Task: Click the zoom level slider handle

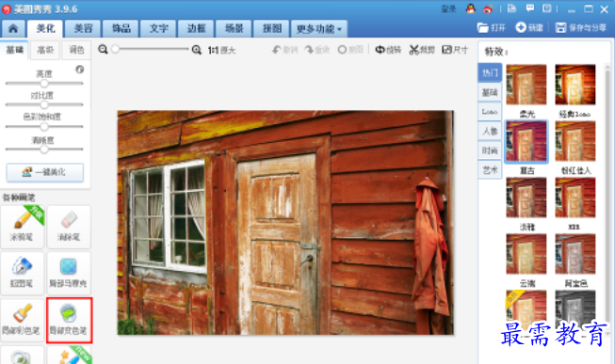Action: (x=115, y=49)
